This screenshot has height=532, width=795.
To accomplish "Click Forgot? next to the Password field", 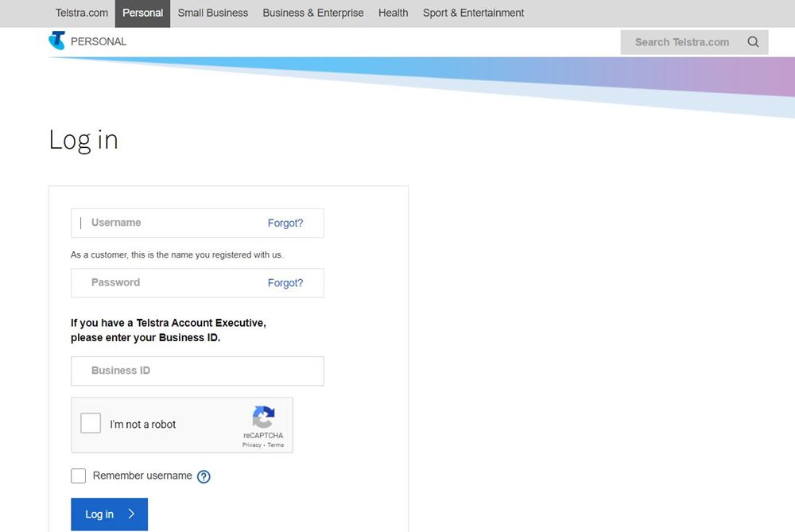I will click(285, 282).
